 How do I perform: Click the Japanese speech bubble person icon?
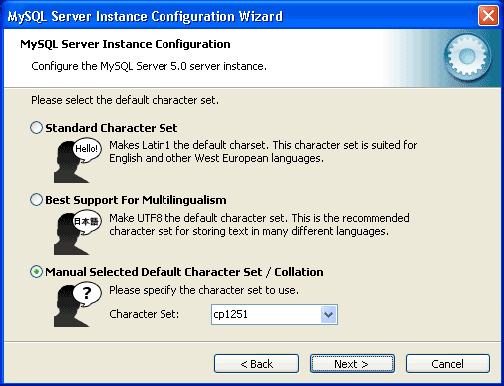click(78, 232)
